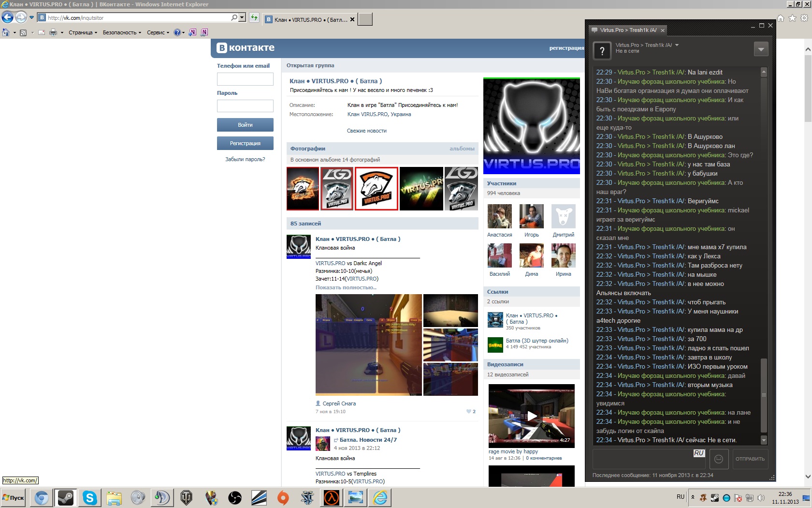Click the Steam chat scrollbar thumb
This screenshot has width=812, height=508.
764,395
